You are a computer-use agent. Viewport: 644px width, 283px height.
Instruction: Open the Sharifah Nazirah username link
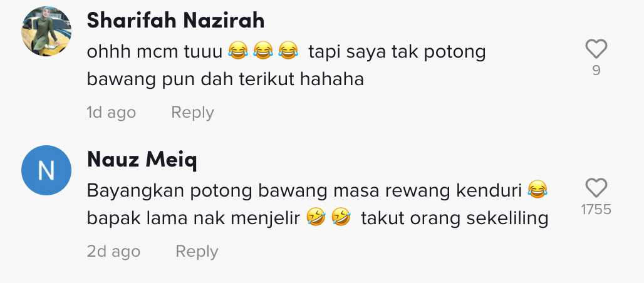click(x=176, y=20)
